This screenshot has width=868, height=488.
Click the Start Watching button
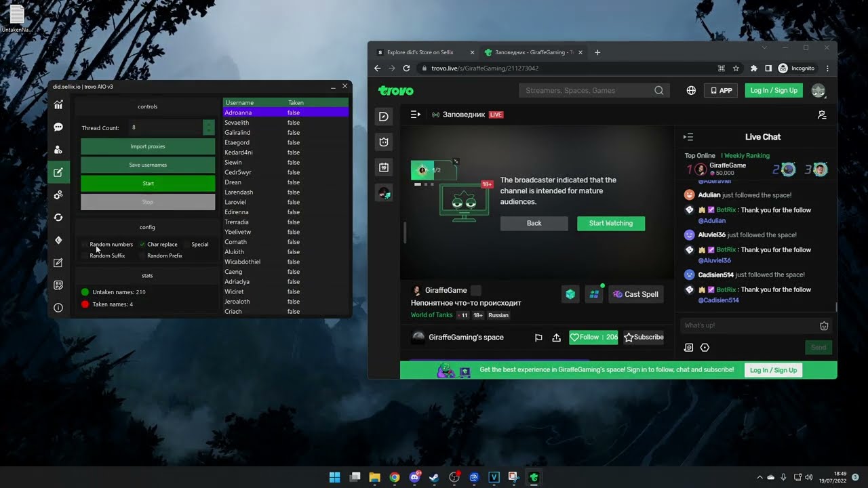point(610,224)
